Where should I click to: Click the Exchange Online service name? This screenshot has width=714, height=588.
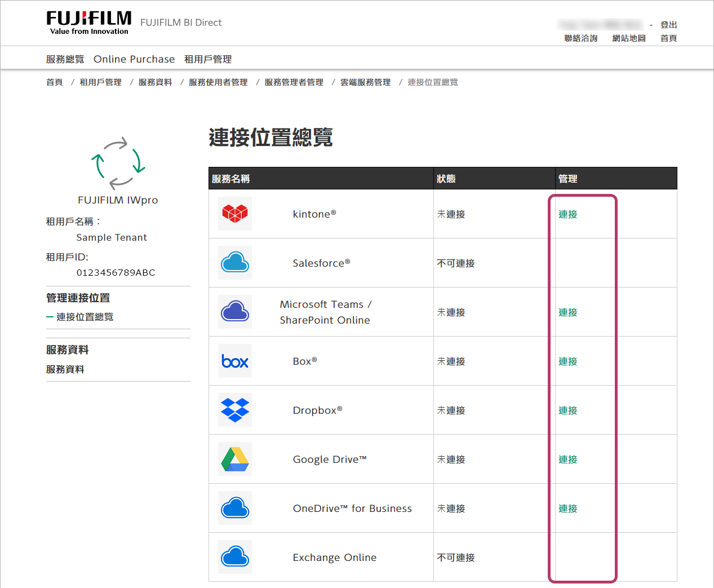[x=335, y=558]
